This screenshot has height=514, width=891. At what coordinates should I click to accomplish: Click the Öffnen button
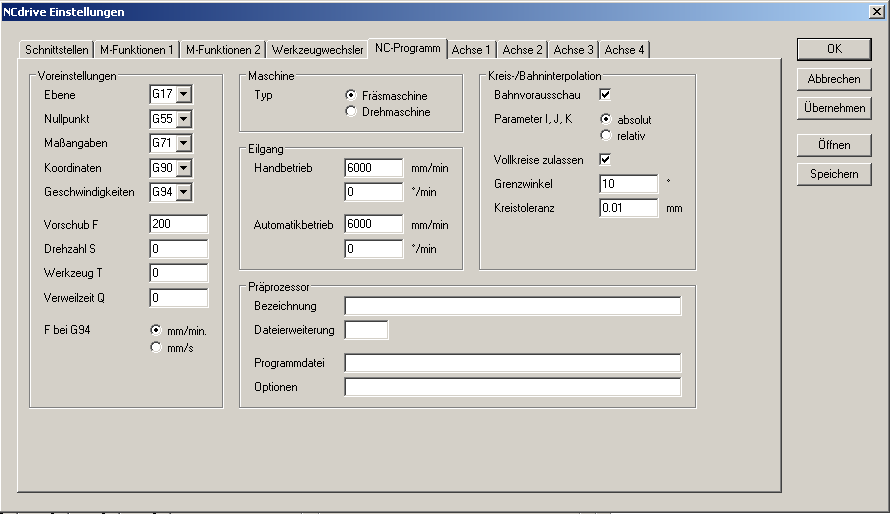point(834,145)
